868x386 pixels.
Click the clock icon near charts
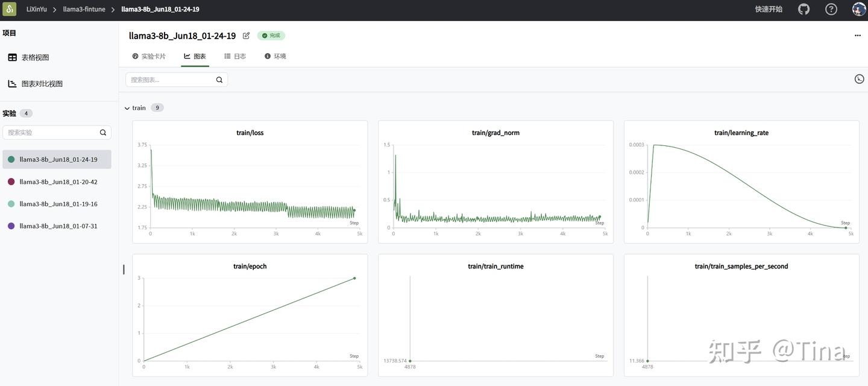pyautogui.click(x=859, y=79)
